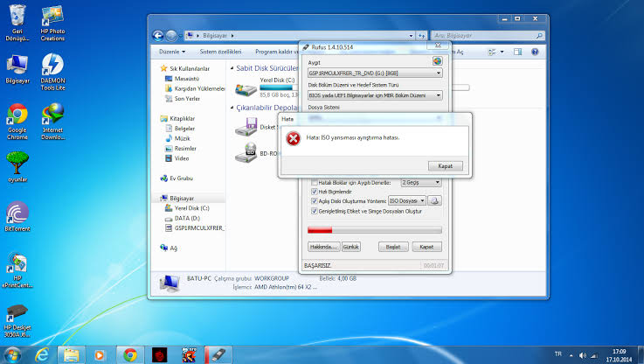Image resolution: width=644 pixels, height=364 pixels.
Task: Open the Windows Start menu
Action: pos(12,354)
